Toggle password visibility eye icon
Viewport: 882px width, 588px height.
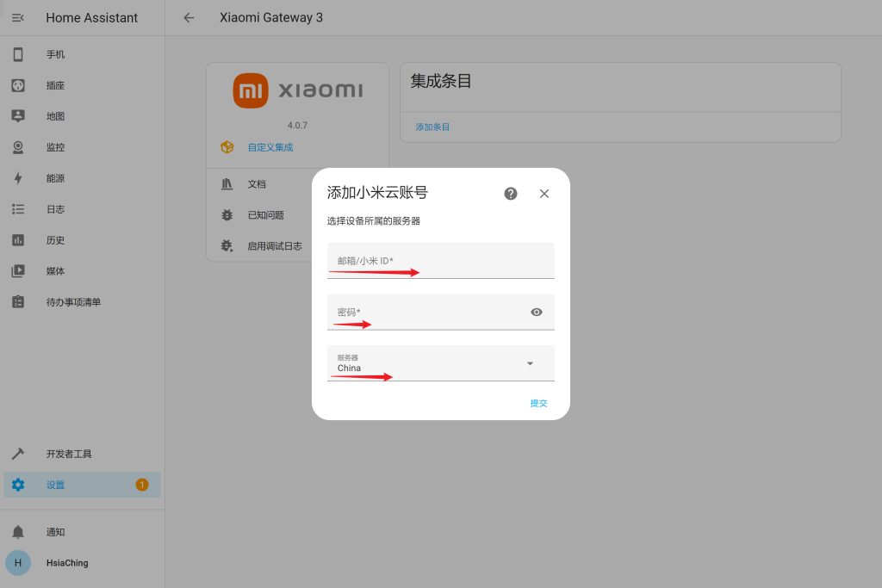[x=537, y=312]
